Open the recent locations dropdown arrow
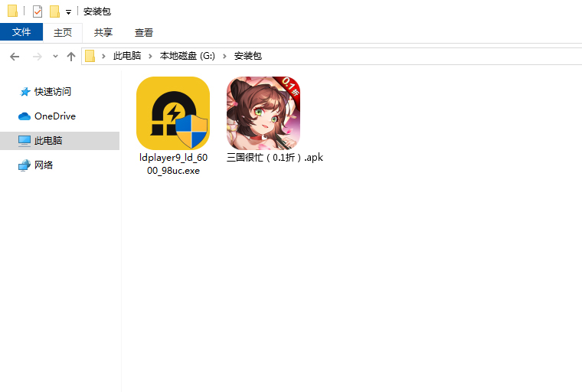582x392 pixels. (55, 57)
